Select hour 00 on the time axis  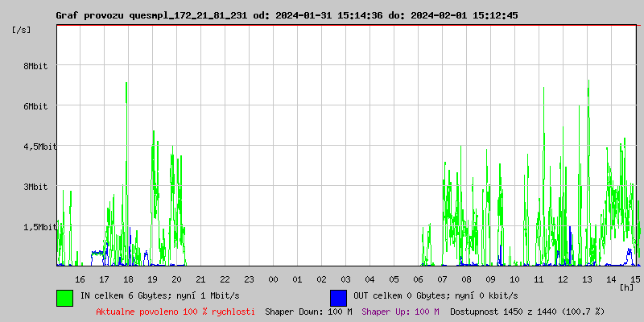click(x=273, y=279)
